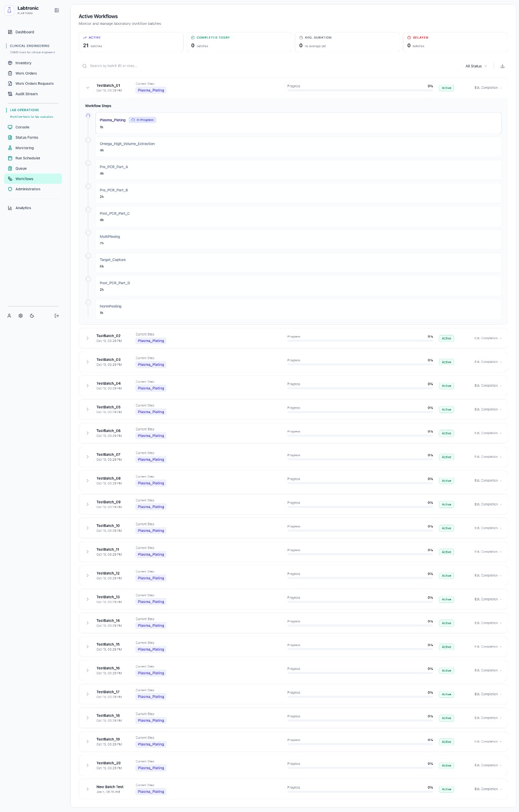
Task: Click the Active batches stat card
Action: [x=131, y=42]
